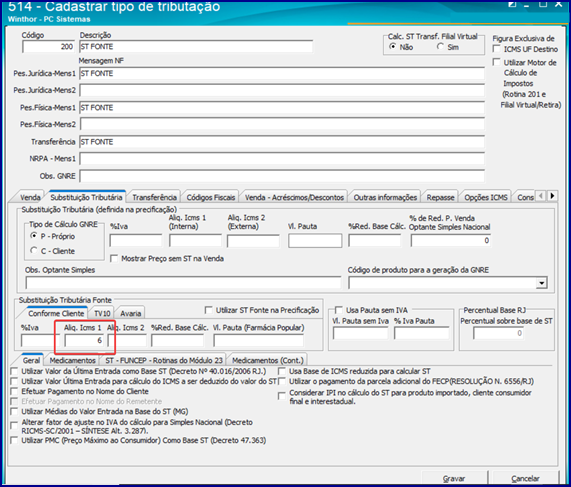The width and height of the screenshot is (571, 487).
Task: Click the Percentual sobre base de ST field
Action: point(499,333)
